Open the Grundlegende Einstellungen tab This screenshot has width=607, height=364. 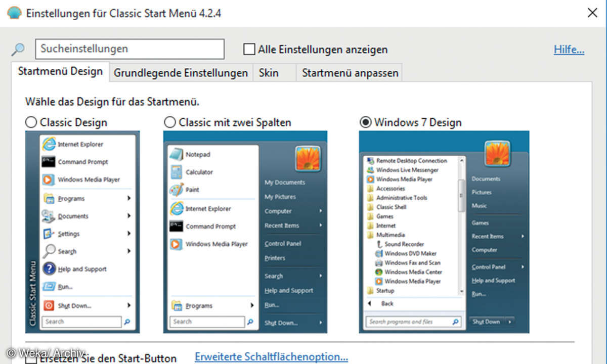(x=181, y=73)
